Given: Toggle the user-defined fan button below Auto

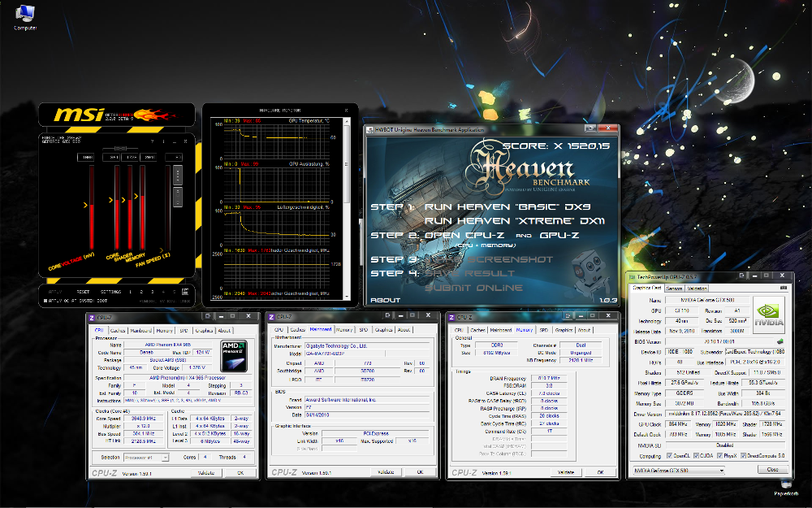Looking at the screenshot, I should click(x=178, y=197).
